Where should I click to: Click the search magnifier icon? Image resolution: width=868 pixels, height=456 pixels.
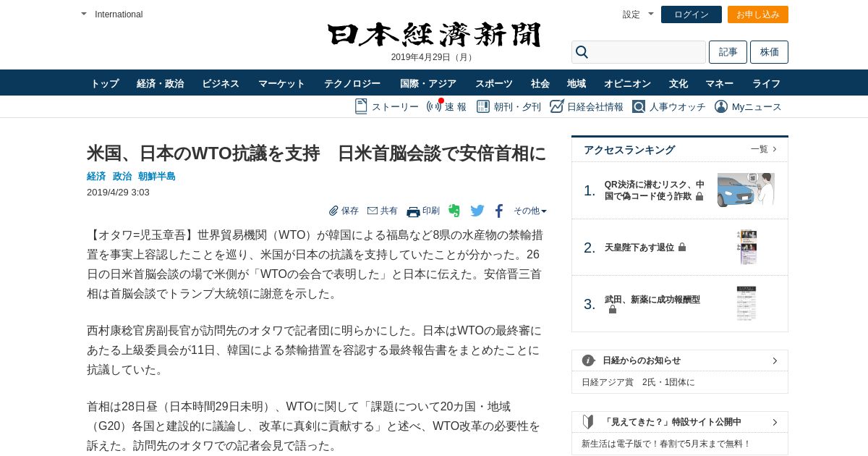click(582, 52)
